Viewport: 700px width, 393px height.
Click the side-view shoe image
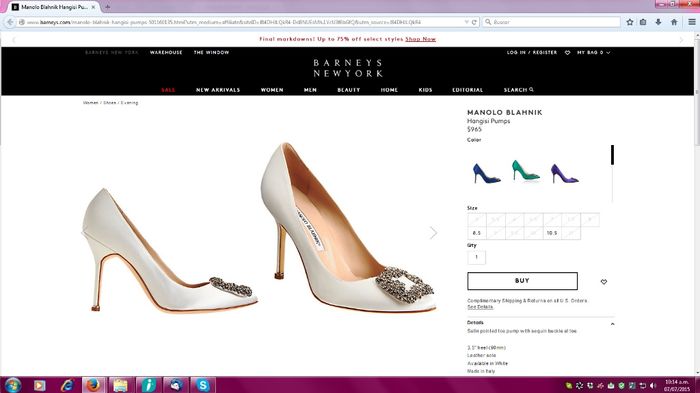(170, 250)
